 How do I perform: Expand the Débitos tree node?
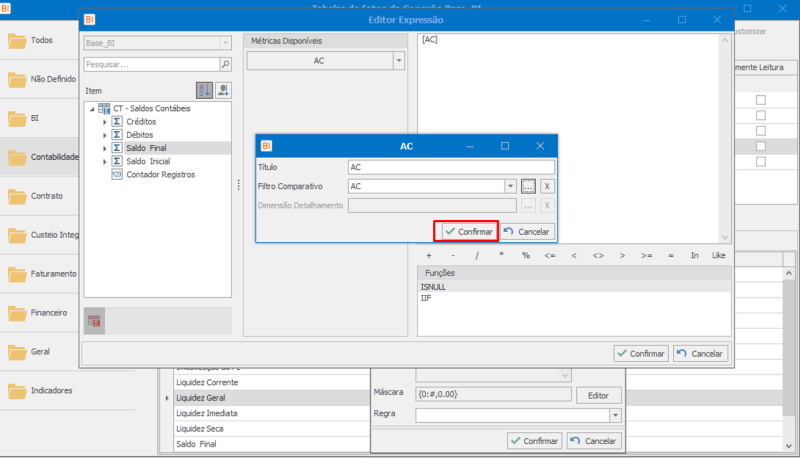(105, 135)
